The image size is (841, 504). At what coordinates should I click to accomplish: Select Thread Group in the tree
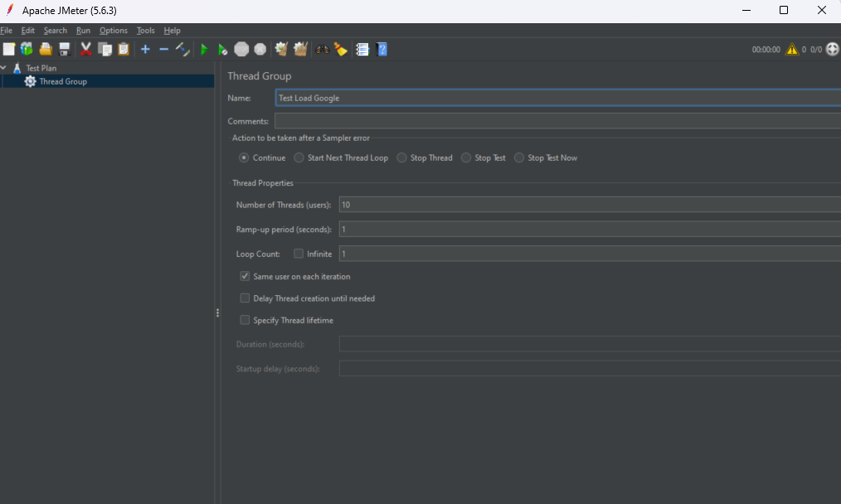click(62, 81)
